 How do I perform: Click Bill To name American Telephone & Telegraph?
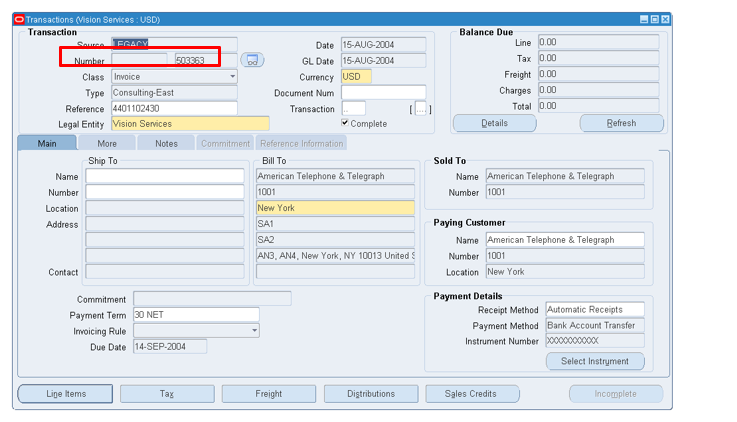tap(335, 176)
